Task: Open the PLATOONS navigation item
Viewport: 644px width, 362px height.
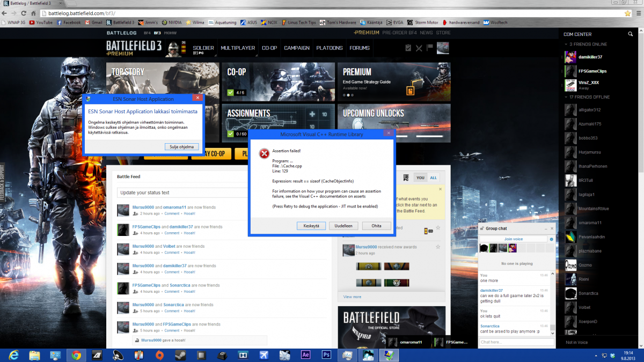Action: click(330, 48)
